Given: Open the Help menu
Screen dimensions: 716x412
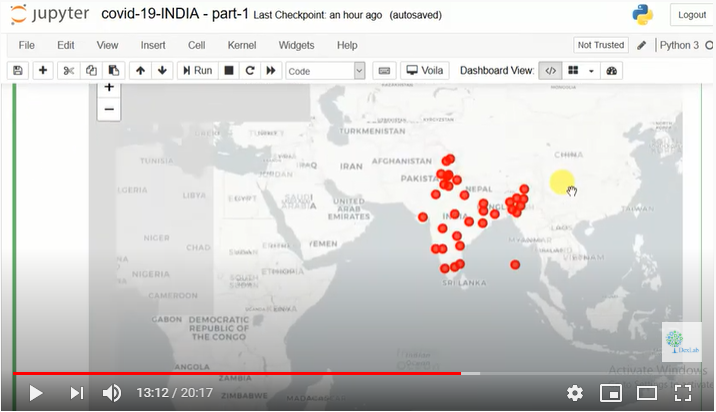Looking at the screenshot, I should tap(347, 45).
